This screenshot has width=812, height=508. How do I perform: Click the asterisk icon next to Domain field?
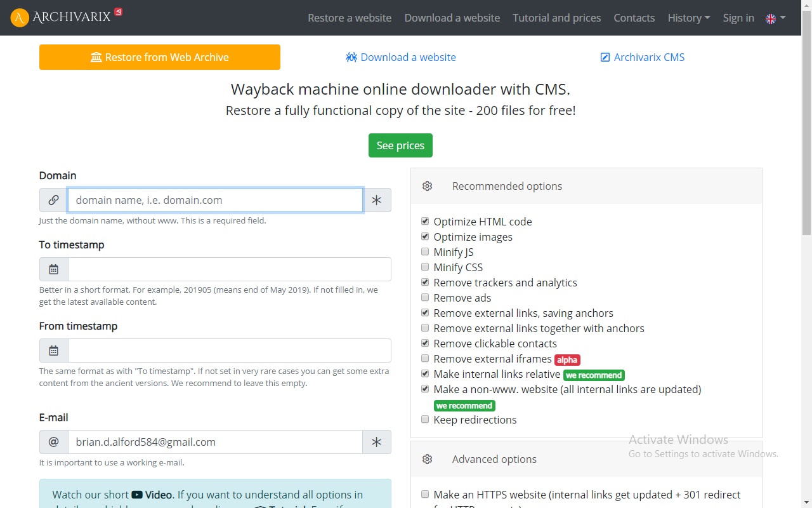pyautogui.click(x=377, y=200)
